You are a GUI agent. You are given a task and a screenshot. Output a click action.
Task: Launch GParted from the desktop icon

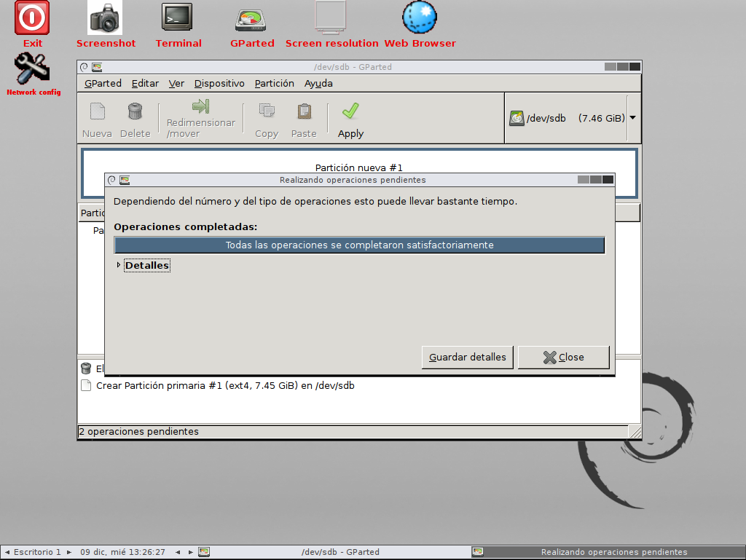pyautogui.click(x=251, y=19)
